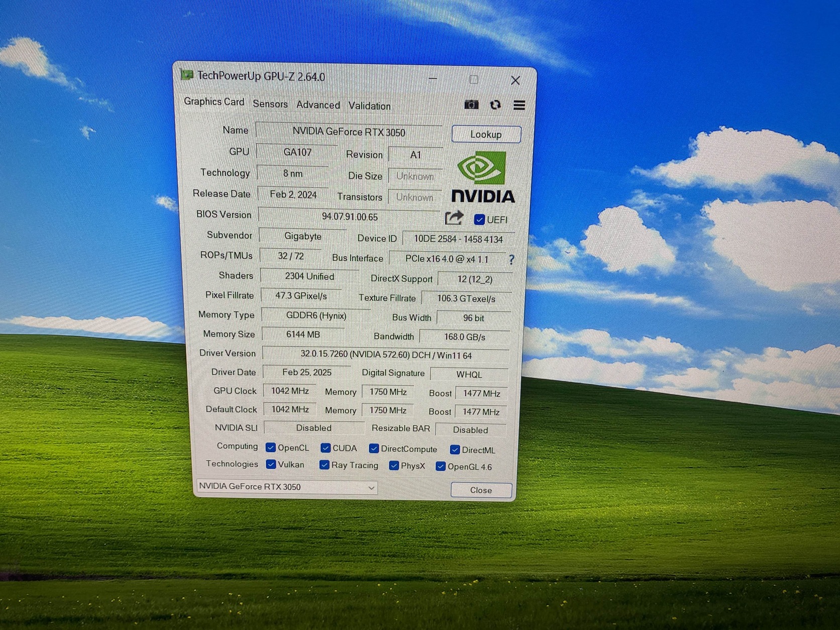This screenshot has width=840, height=630.
Task: Click the Default Clock row Boost 1477 MHz field
Action: coord(481,412)
